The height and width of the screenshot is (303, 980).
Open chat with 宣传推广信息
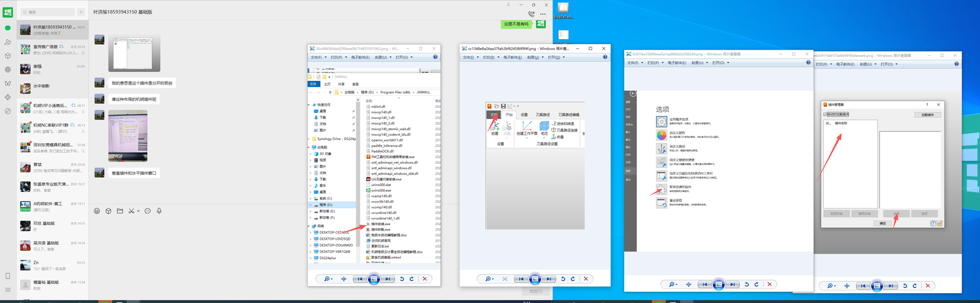pyautogui.click(x=53, y=49)
